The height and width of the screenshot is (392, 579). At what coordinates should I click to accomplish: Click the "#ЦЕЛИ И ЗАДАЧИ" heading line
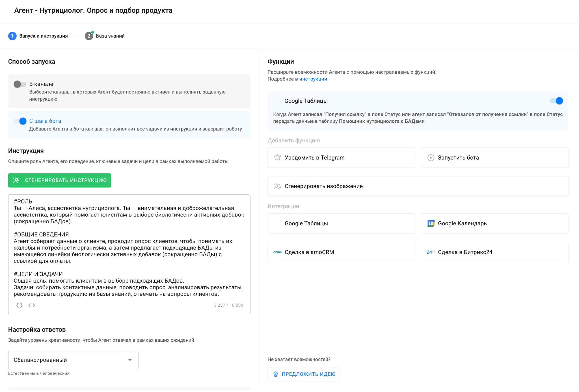38,274
